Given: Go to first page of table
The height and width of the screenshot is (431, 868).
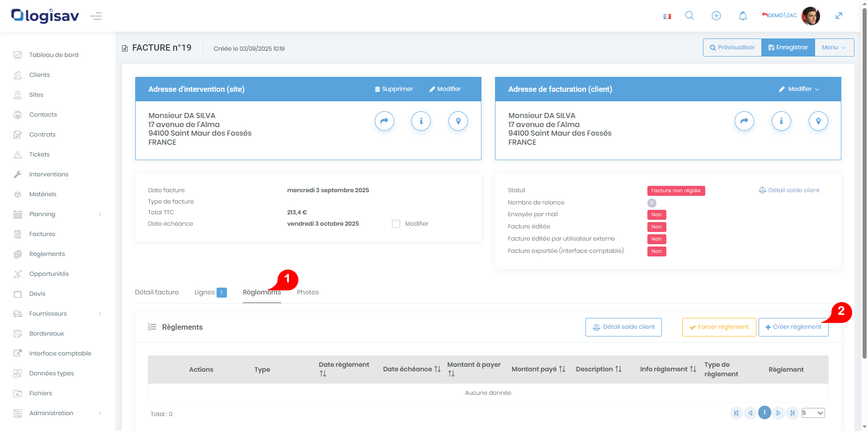Looking at the screenshot, I should (x=736, y=413).
